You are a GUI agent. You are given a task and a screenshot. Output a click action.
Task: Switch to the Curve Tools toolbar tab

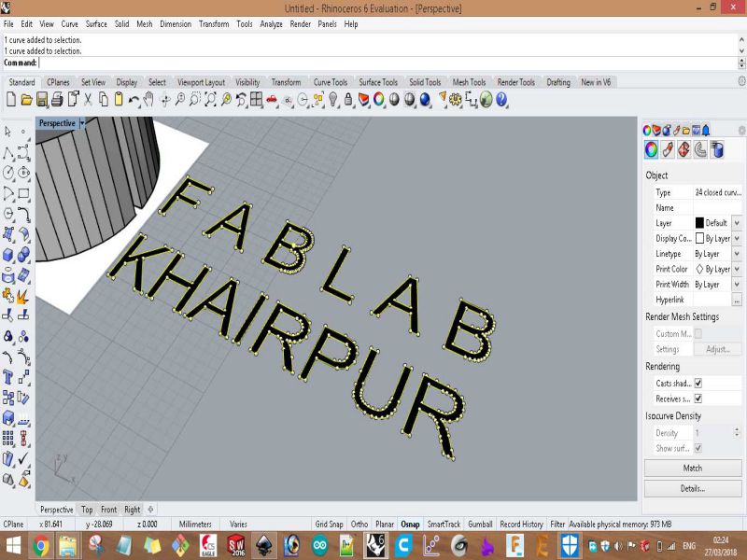click(331, 82)
